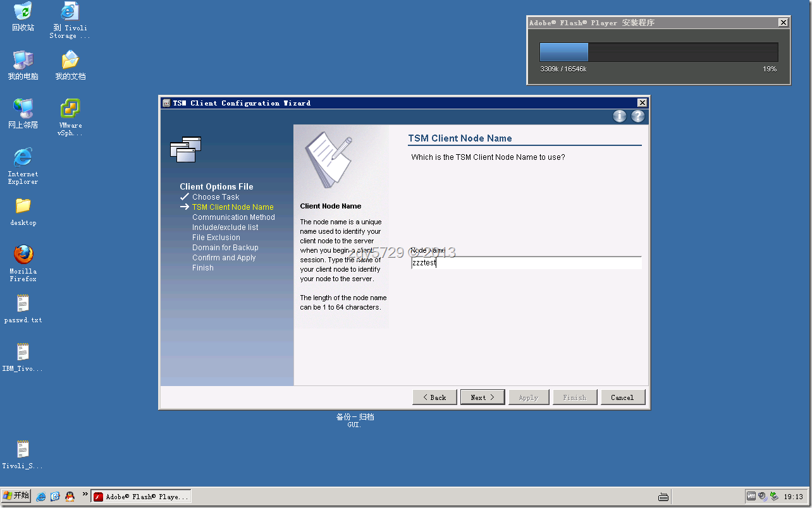Click the Show Desktop quick launch icon

tap(55, 497)
